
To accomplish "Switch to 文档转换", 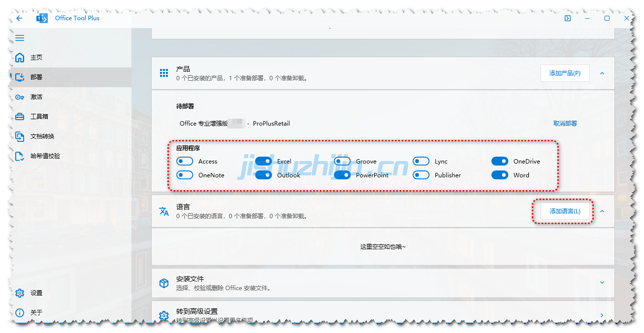I will (x=70, y=136).
